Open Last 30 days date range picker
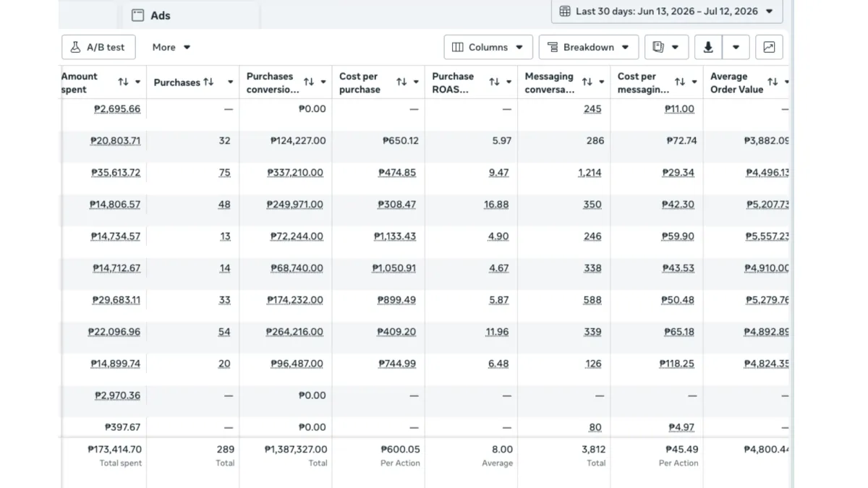This screenshot has width=868, height=488. (x=667, y=11)
